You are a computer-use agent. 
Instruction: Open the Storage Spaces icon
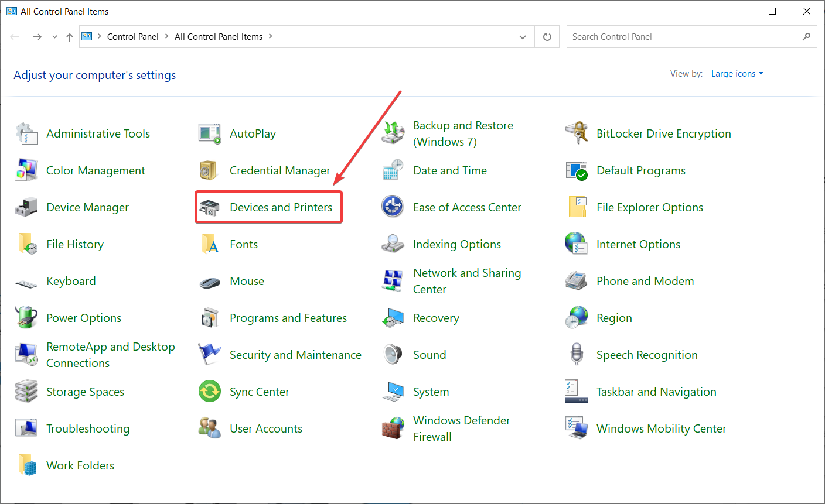pyautogui.click(x=26, y=392)
